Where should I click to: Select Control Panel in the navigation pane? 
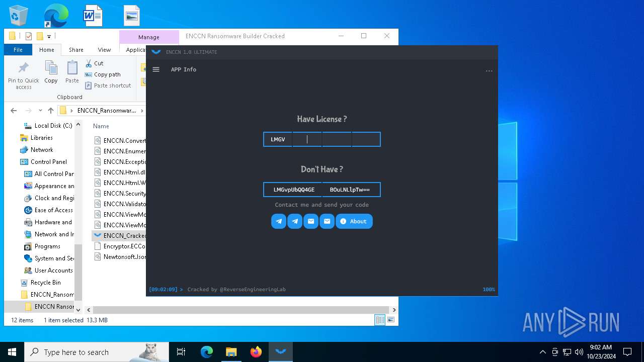[x=43, y=162]
